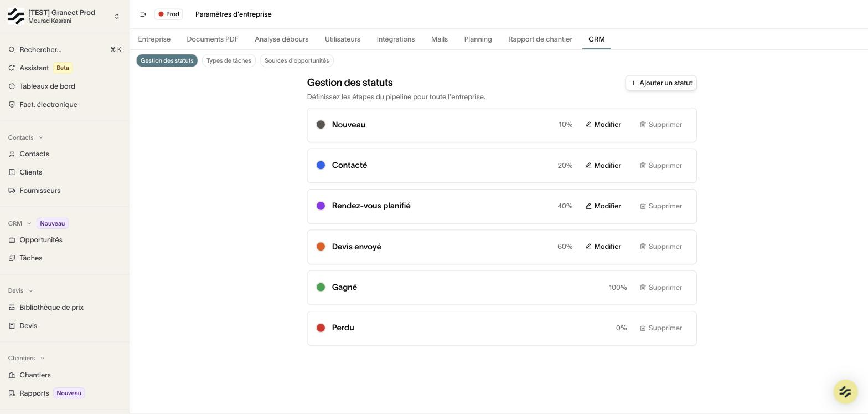This screenshot has width=868, height=414.
Task: Modify the Nouveau status
Action: 603,125
